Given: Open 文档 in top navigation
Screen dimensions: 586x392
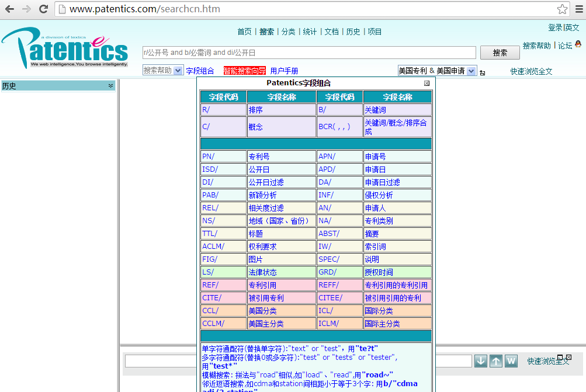Looking at the screenshot, I should [x=331, y=32].
